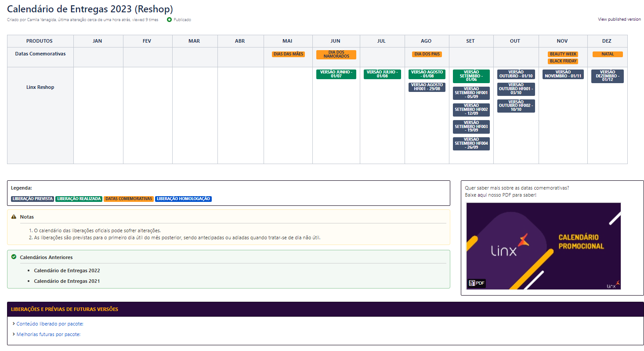Viewport: 644px width, 351px height.
Task: Click the VERSÃO OUTUBRO - 01/10 release tag
Action: coord(516,74)
